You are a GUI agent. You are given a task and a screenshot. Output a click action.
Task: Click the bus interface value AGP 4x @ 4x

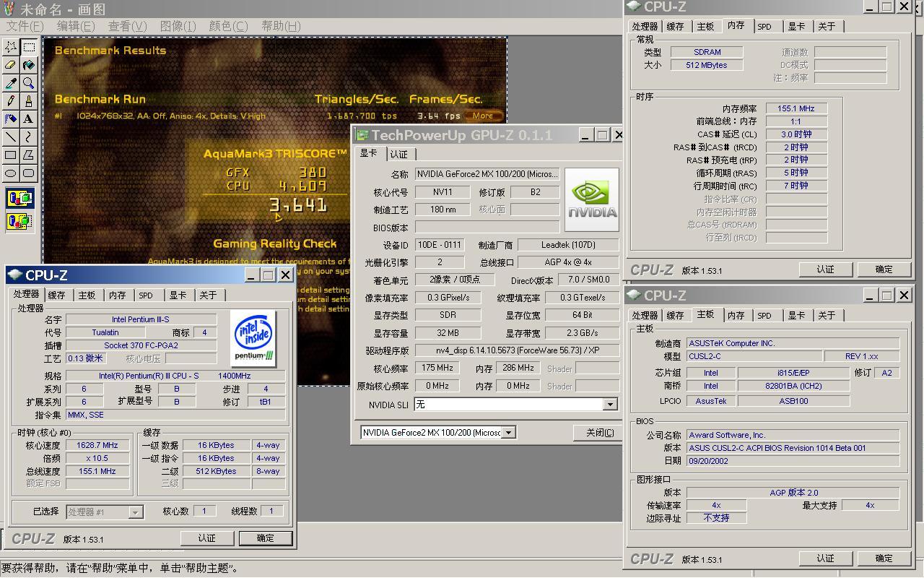tap(568, 262)
